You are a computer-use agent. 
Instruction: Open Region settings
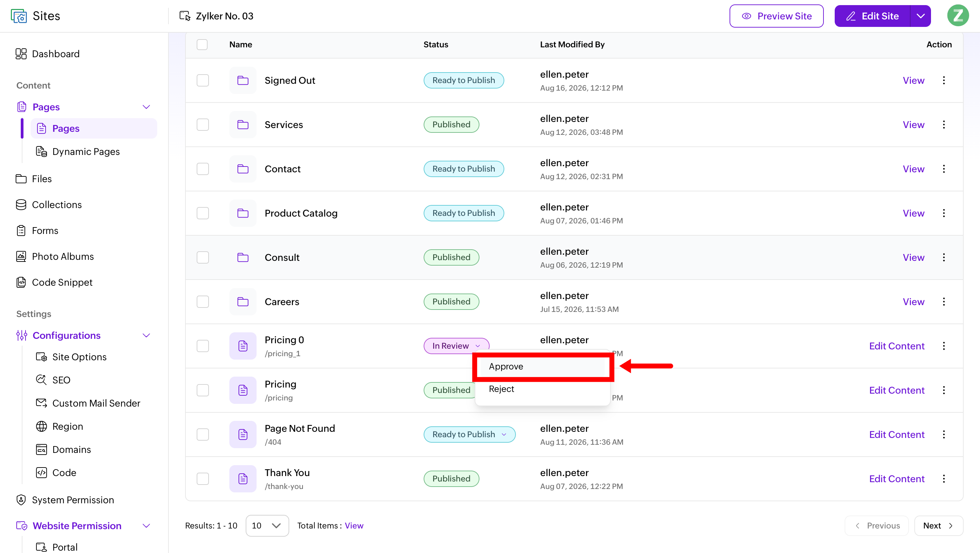(x=59, y=426)
